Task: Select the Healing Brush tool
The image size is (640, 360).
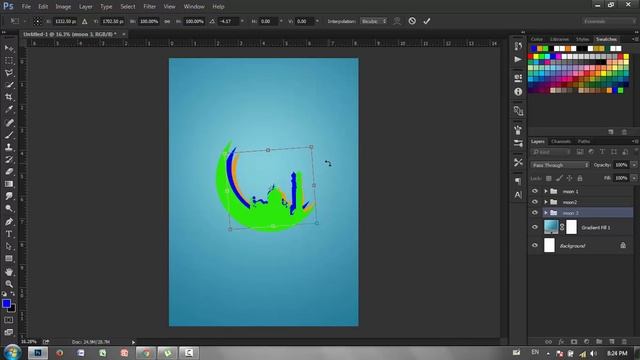Action: (9, 122)
